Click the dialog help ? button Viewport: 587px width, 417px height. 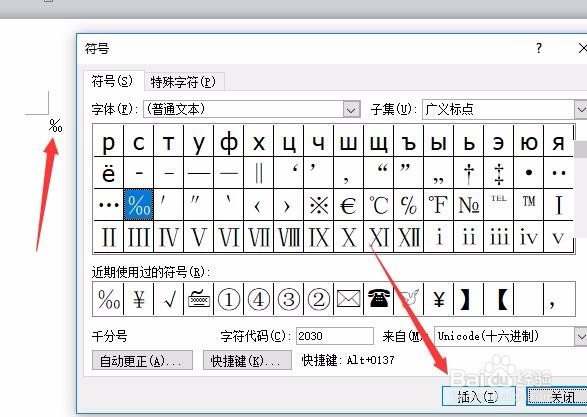pos(539,48)
